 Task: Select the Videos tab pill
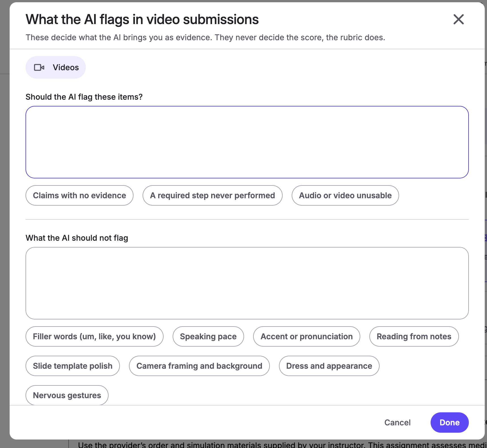click(x=56, y=67)
